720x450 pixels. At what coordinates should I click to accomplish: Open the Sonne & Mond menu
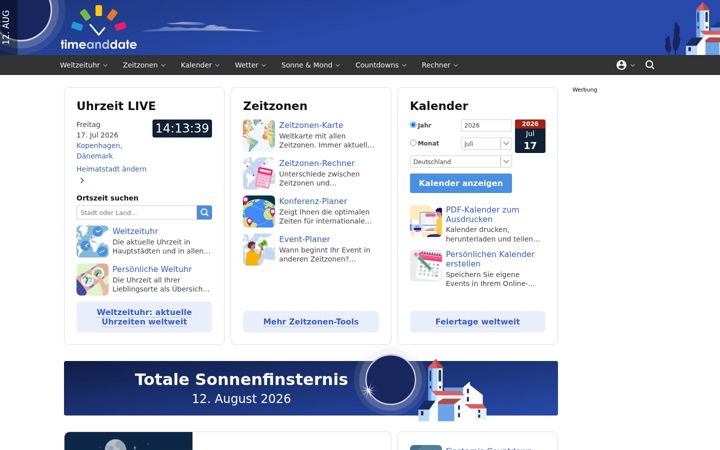310,65
